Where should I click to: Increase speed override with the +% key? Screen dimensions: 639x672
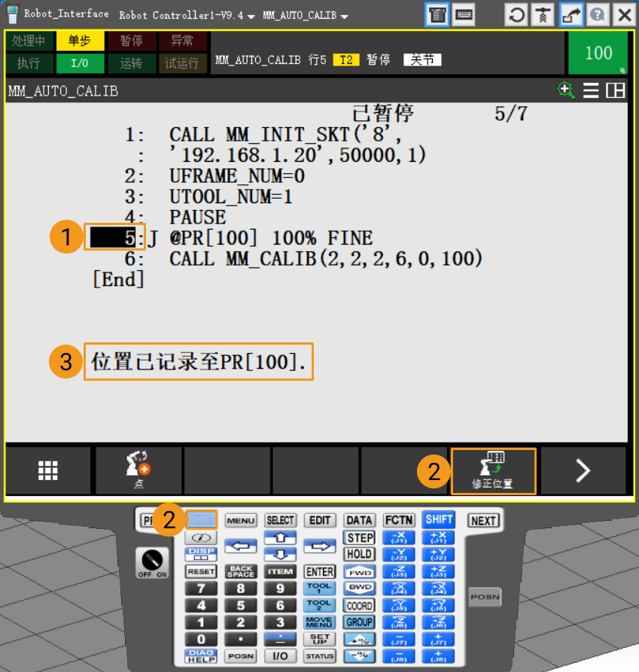359,640
